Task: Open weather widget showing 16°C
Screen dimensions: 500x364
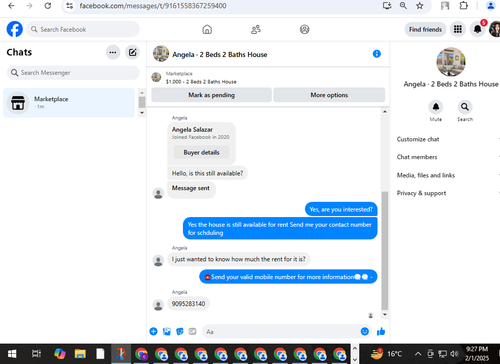Action: coord(387,353)
